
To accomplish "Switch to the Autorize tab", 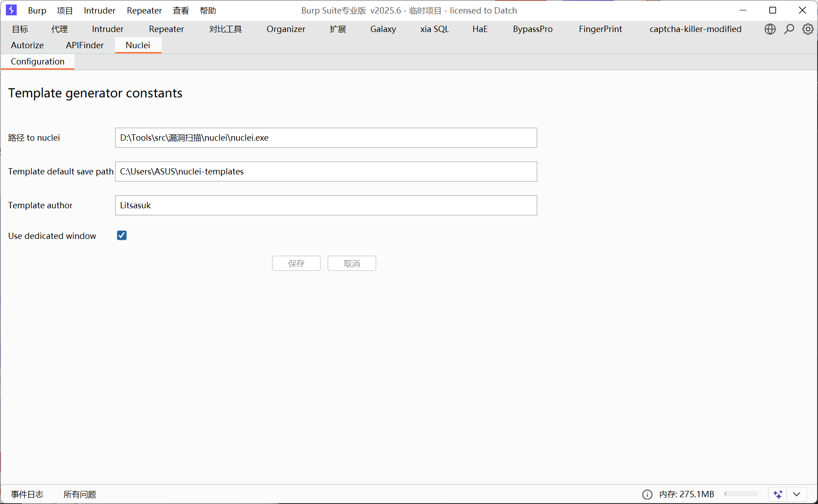I will tap(28, 46).
